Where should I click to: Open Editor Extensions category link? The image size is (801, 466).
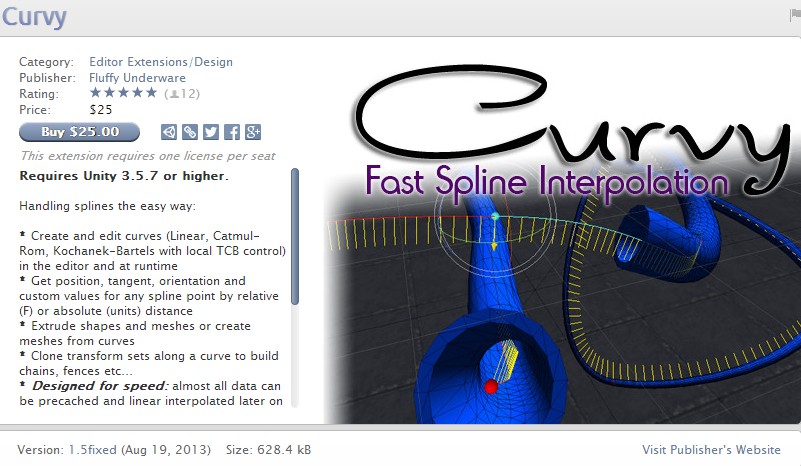[138, 62]
